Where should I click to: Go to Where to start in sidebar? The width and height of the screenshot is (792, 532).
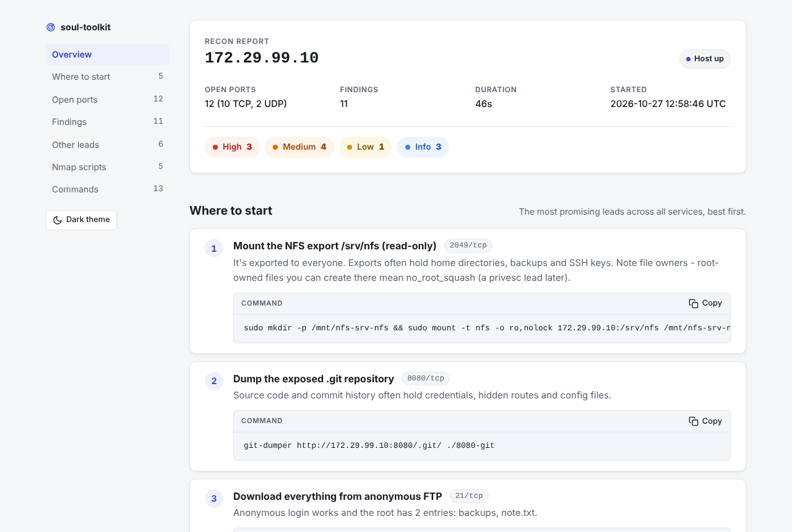[108, 77]
